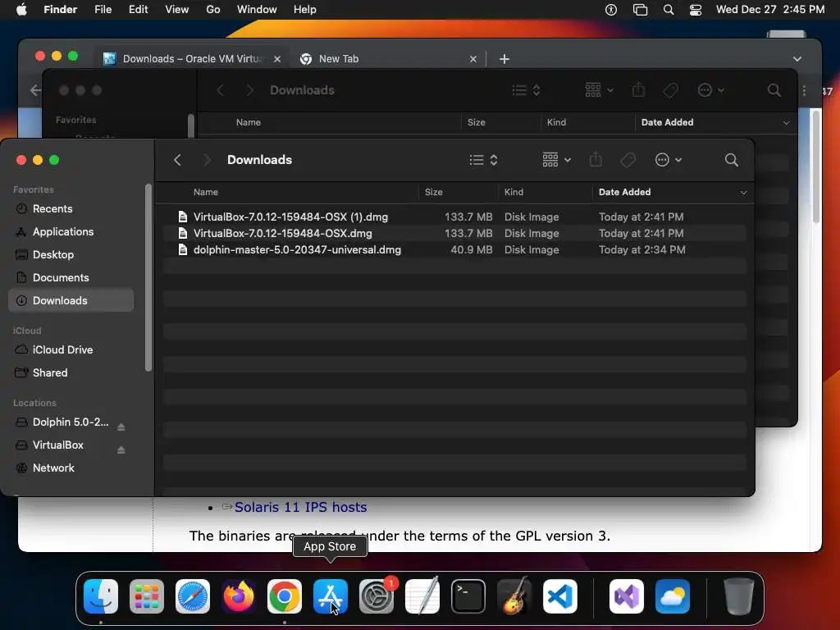
Task: Eject the Dolphin 5.0 volume
Action: coord(121,427)
